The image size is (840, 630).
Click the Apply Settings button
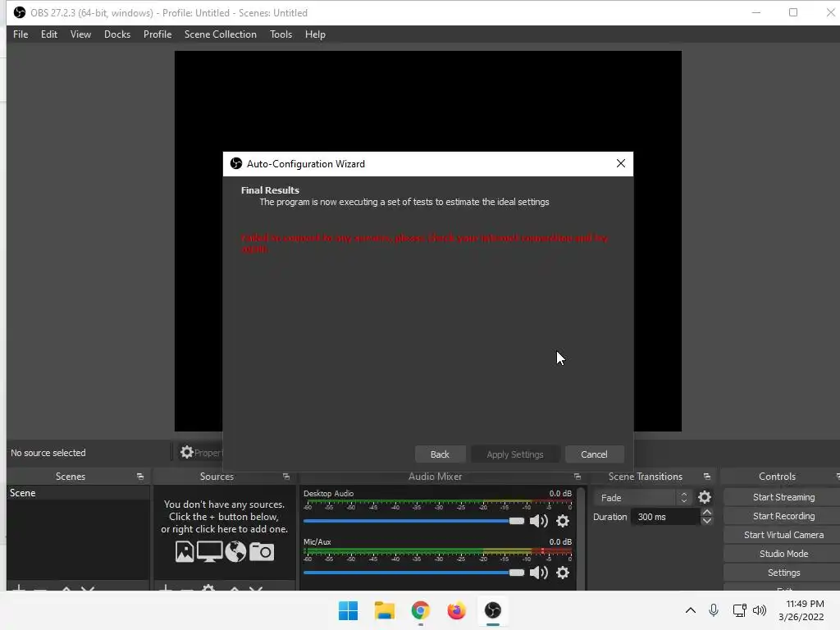(x=515, y=454)
